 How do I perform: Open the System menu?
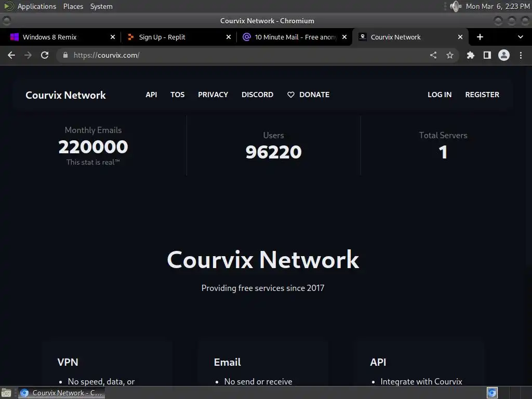click(101, 6)
